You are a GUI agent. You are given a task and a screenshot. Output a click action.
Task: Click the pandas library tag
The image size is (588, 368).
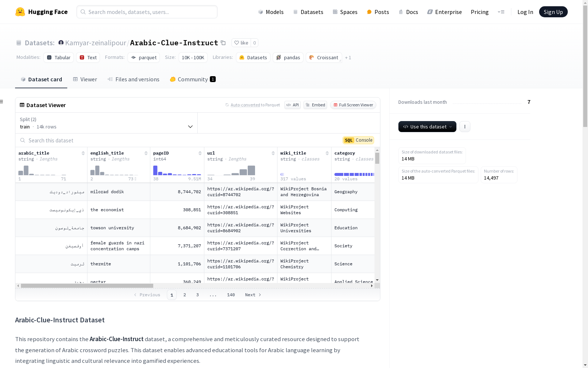pos(288,57)
